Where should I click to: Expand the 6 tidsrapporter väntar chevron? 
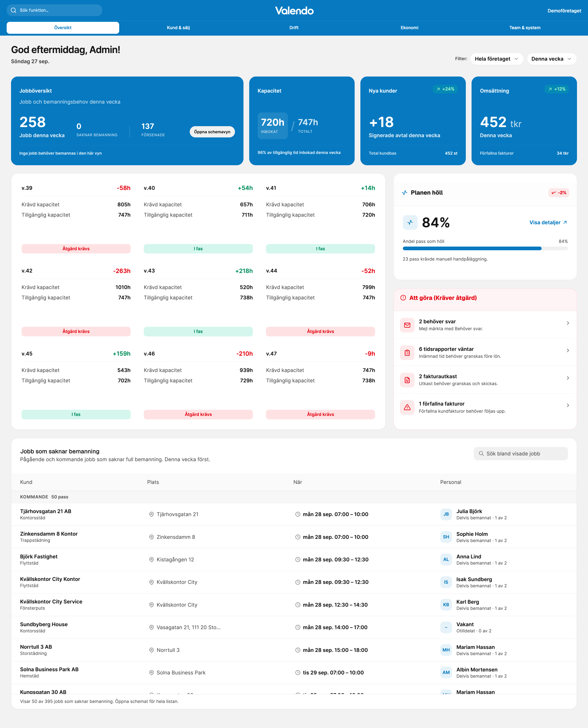(568, 350)
